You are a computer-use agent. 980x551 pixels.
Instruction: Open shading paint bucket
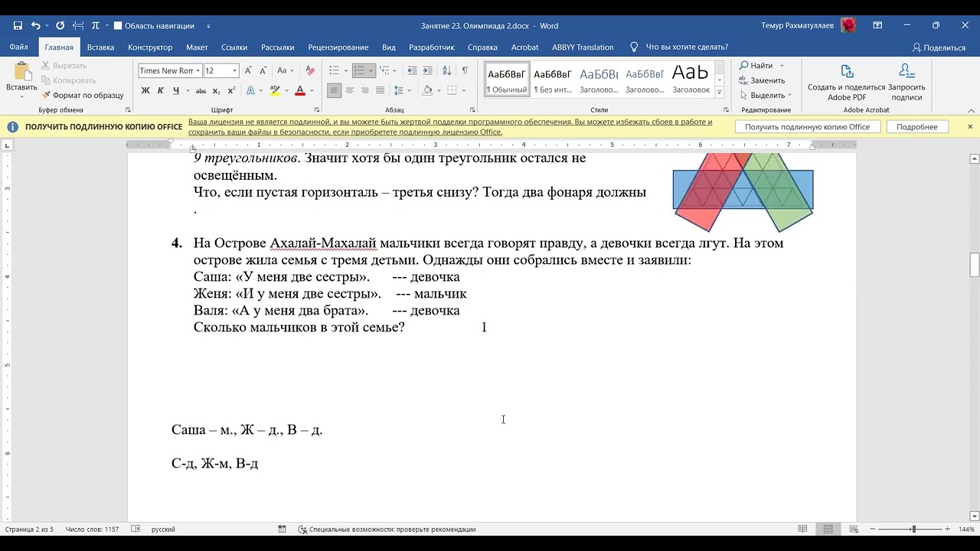pyautogui.click(x=427, y=90)
